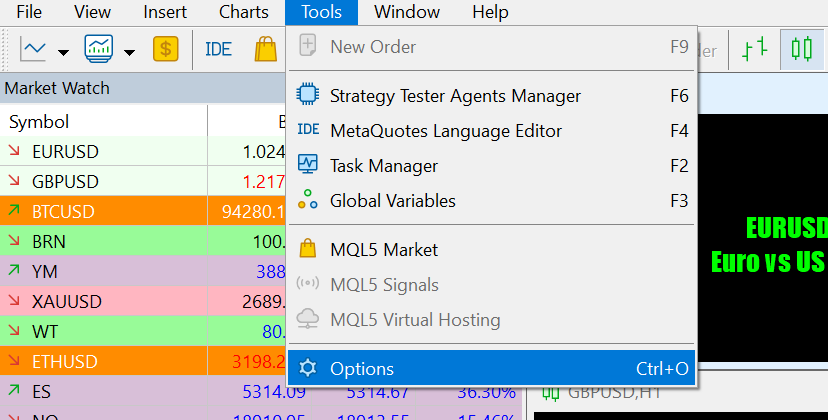Expand the line chart dropdown arrow
828x420 pixels.
pos(63,52)
